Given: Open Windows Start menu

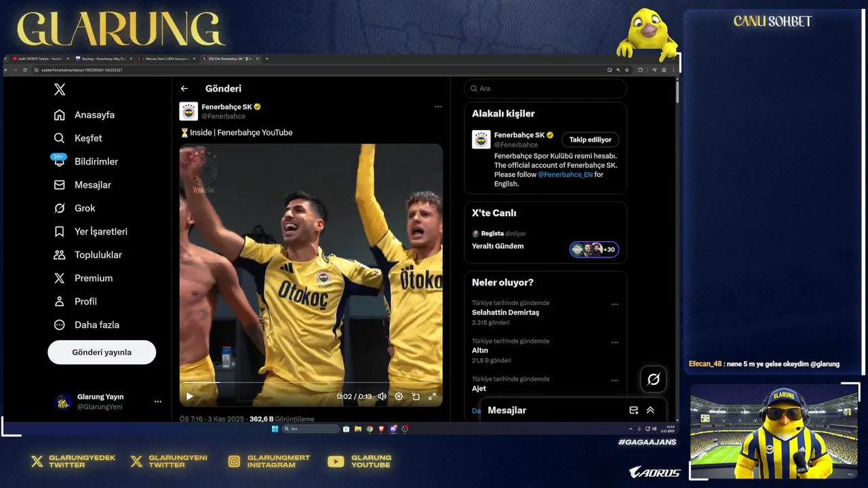Looking at the screenshot, I should [275, 429].
